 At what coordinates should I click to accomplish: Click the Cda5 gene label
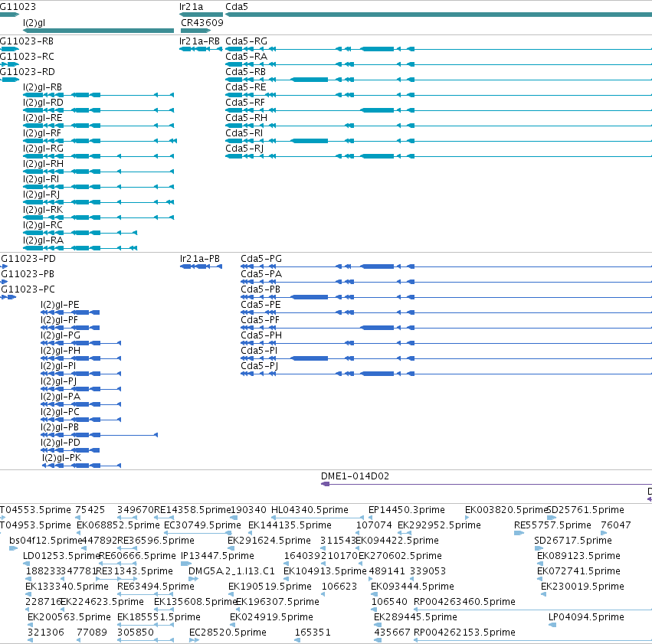tap(237, 7)
